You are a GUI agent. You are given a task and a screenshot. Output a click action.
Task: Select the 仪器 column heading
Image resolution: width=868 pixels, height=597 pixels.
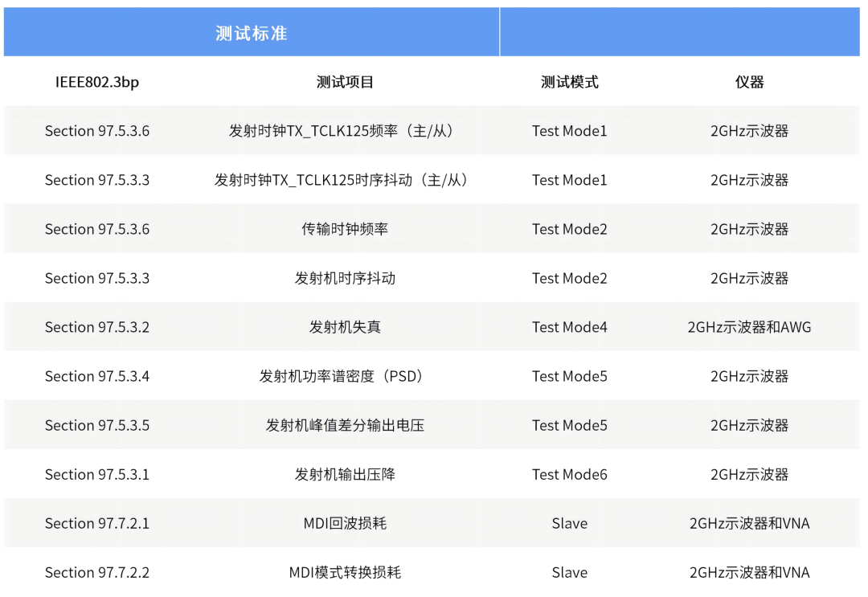coord(750,82)
